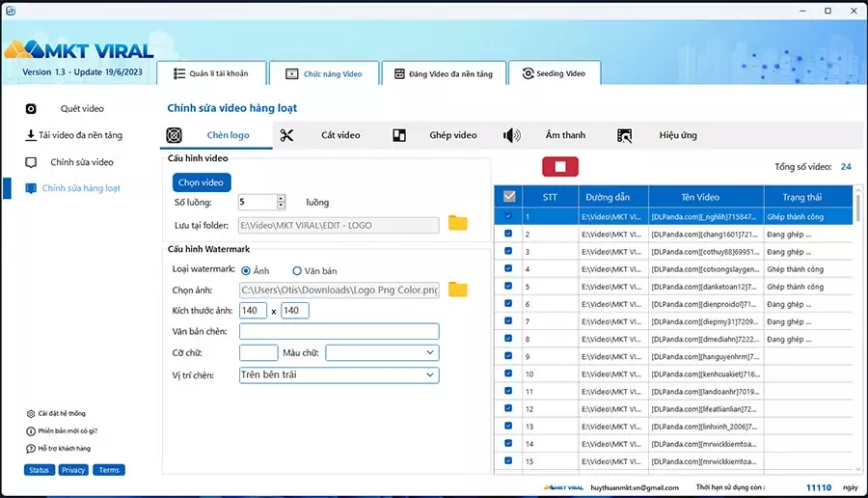
Task: Click the Chèn logo tab icon
Action: point(174,135)
